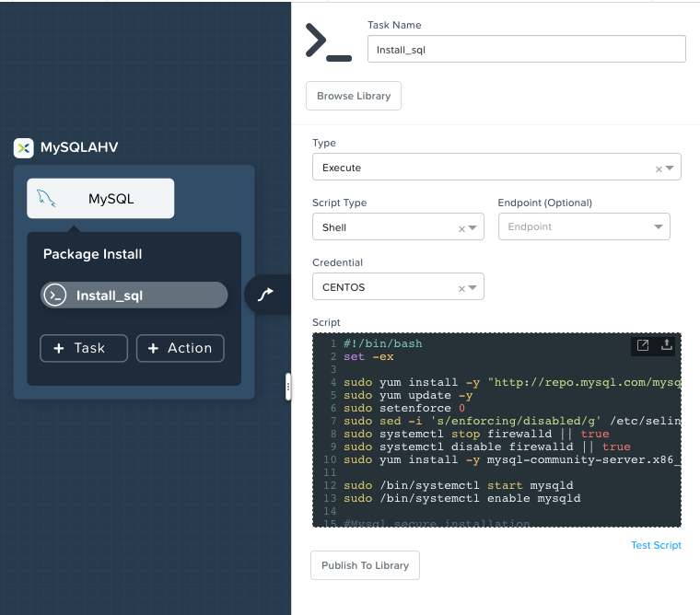
Task: Click the shell icon on Install_sql task
Action: (x=55, y=295)
